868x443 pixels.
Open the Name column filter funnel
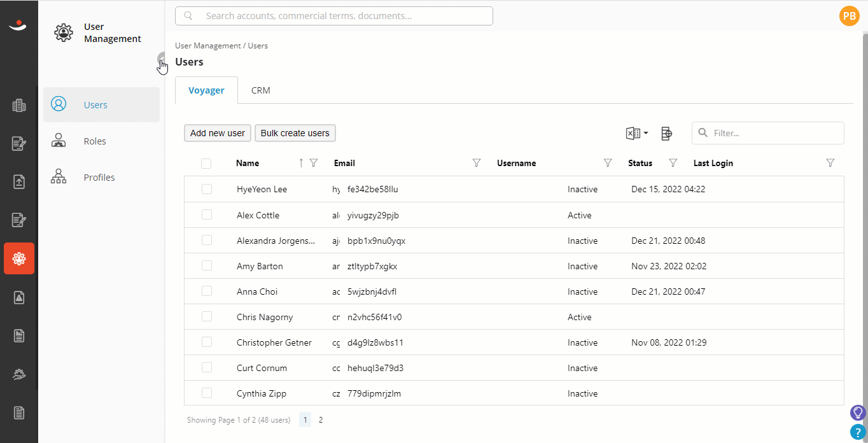tap(313, 163)
